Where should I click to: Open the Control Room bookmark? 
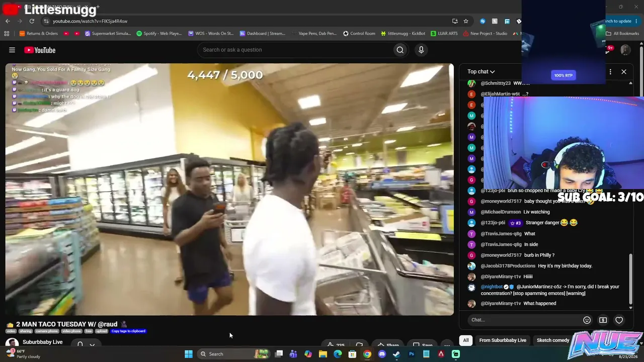click(x=359, y=34)
